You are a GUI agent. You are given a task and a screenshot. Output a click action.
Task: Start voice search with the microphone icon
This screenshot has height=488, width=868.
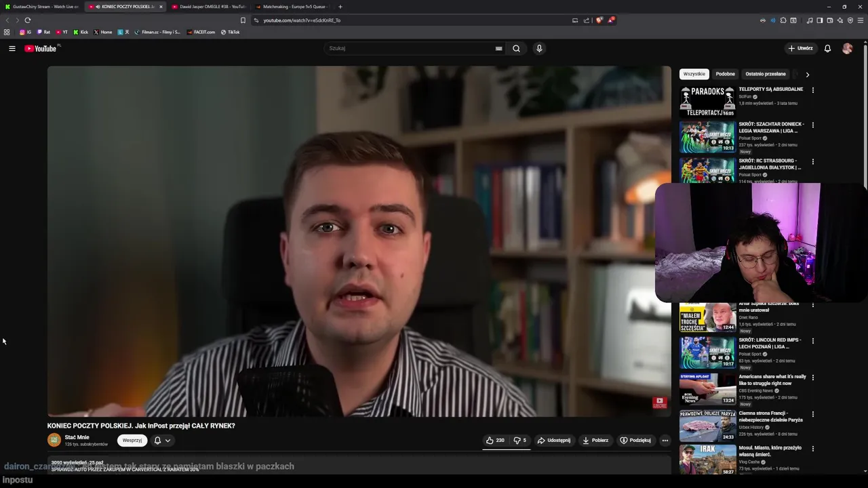click(539, 48)
